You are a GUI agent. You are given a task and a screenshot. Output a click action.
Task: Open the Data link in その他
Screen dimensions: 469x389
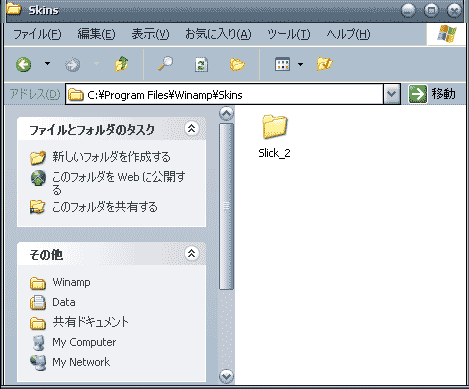[64, 302]
